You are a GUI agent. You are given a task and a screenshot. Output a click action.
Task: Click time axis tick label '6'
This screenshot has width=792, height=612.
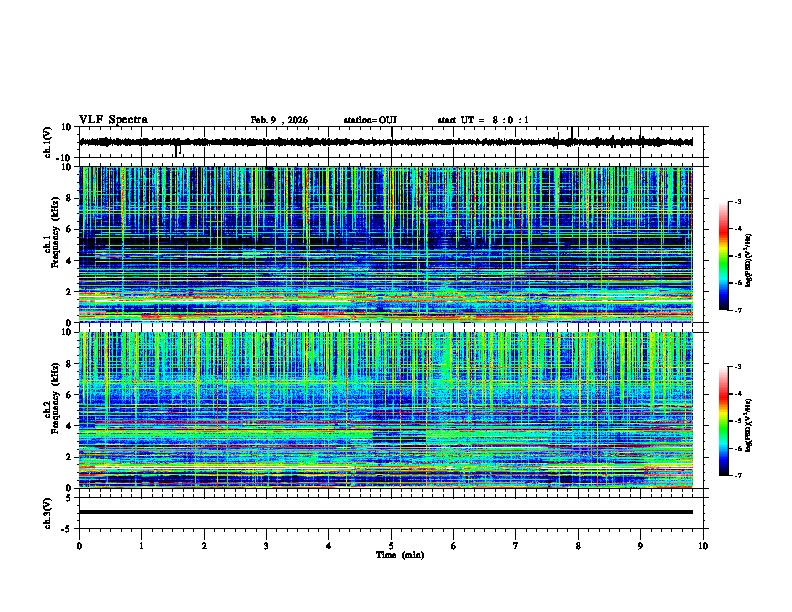coord(454,546)
